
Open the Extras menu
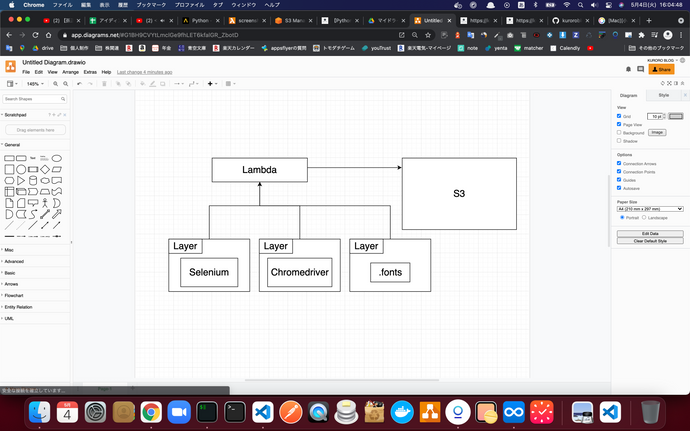(x=90, y=72)
